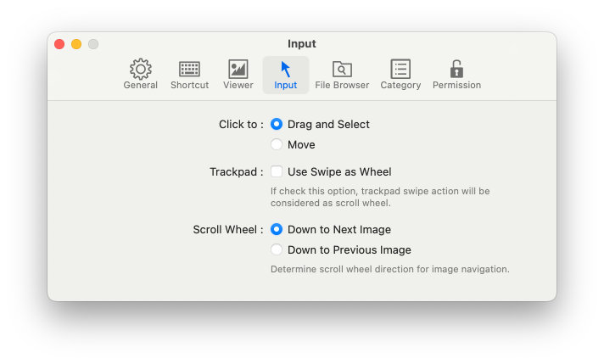The height and width of the screenshot is (364, 604).
Task: Click the Viewer tab label
Action: coord(238,85)
